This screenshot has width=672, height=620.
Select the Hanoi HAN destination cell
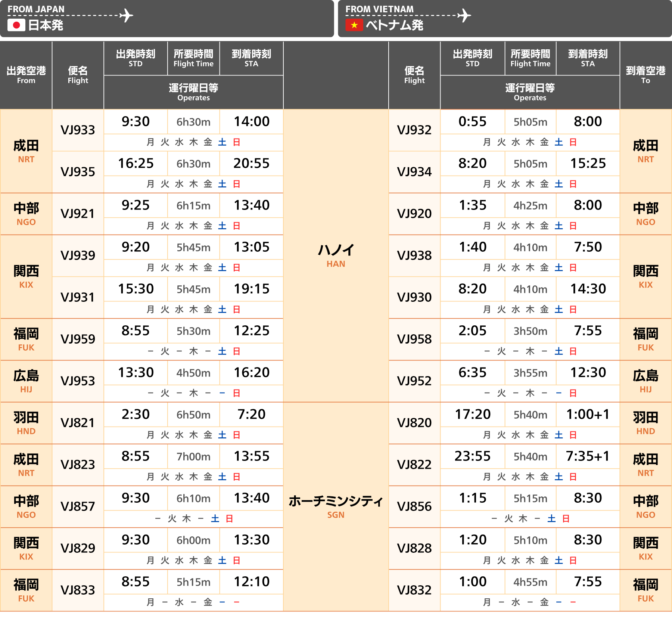coord(336,255)
